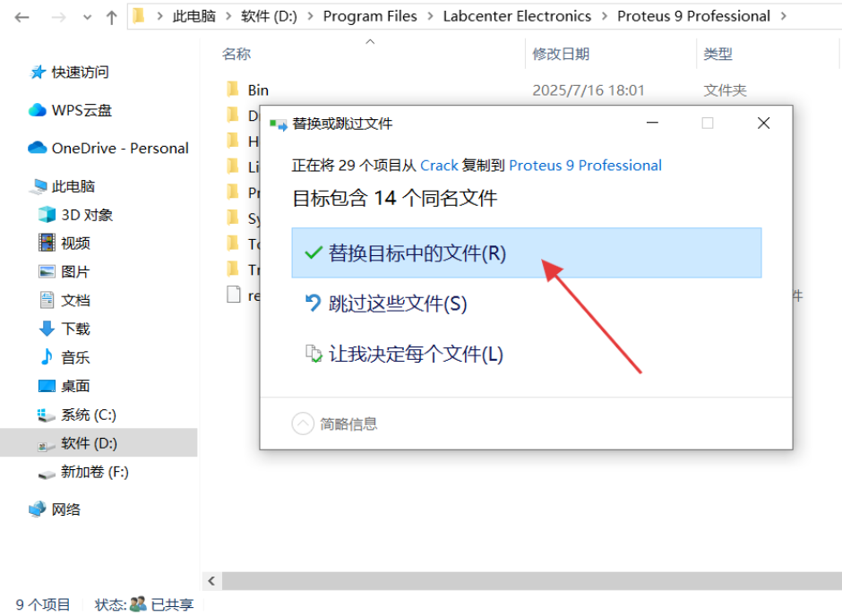The width and height of the screenshot is (842, 616).
Task: Sort by 名称 column header
Action: 236,55
